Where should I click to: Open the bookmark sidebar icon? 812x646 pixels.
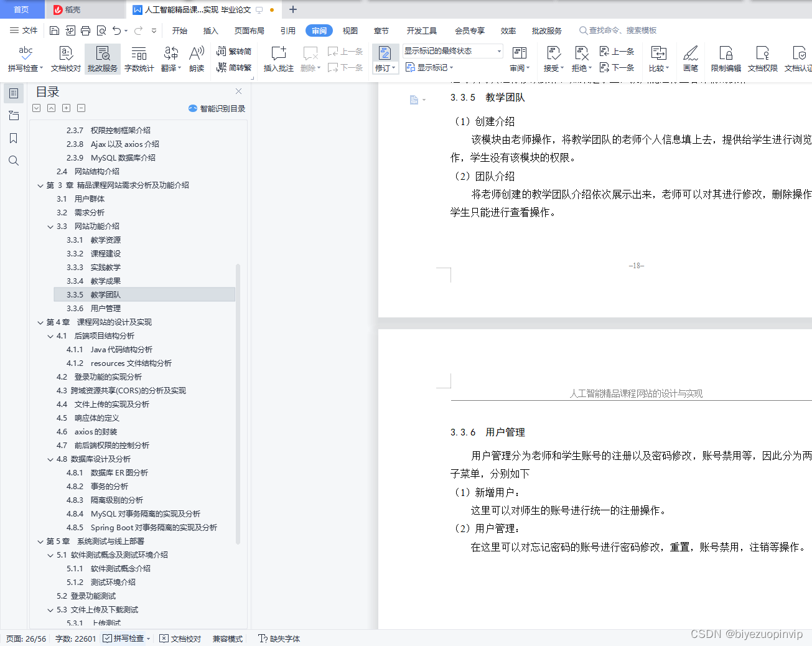click(x=14, y=138)
